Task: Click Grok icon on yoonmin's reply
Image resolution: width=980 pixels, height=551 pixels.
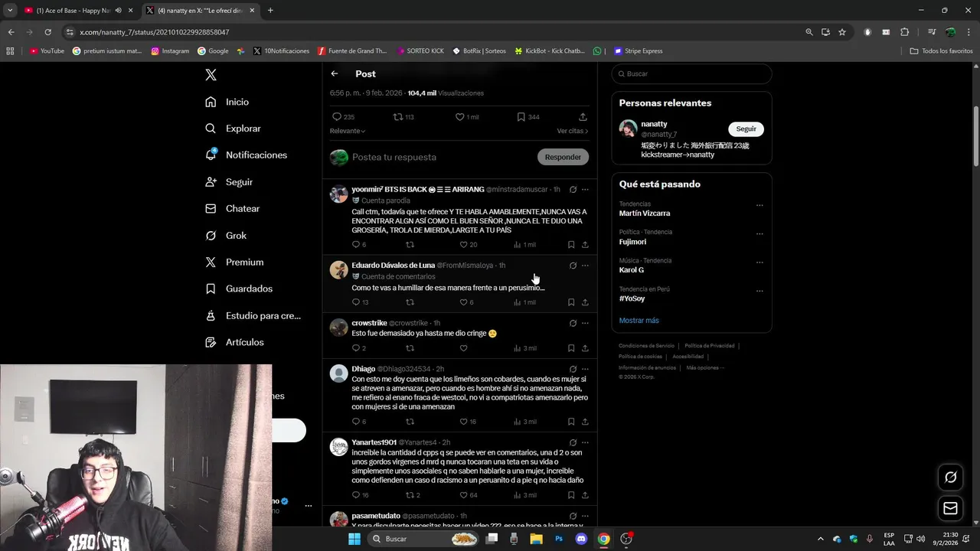Action: (x=573, y=189)
